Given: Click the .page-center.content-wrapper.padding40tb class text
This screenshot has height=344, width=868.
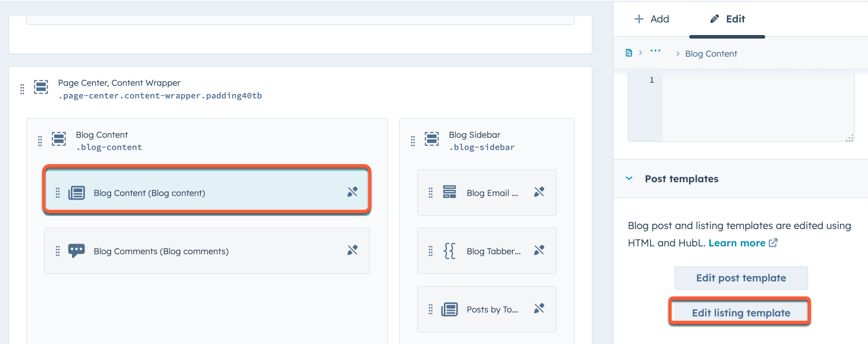Looking at the screenshot, I should [160, 96].
